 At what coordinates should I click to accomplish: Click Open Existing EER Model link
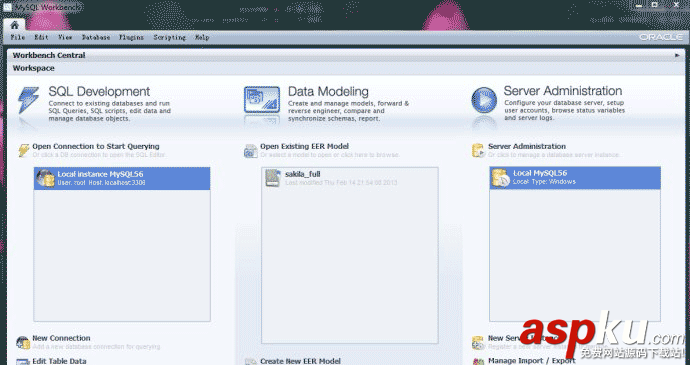click(x=305, y=146)
